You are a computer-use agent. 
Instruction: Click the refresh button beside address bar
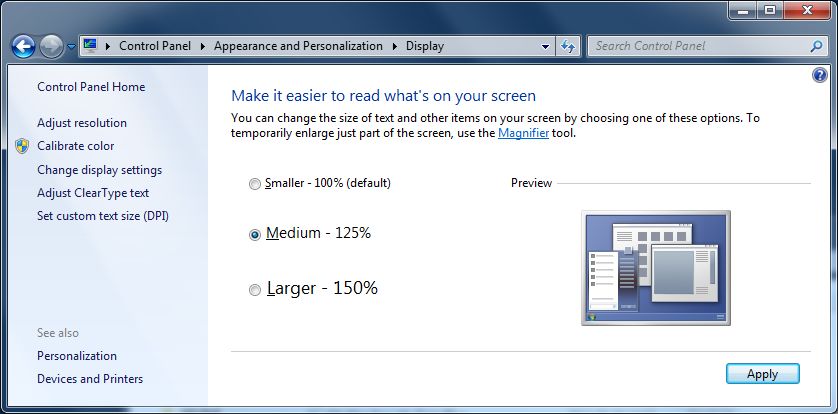tap(568, 46)
